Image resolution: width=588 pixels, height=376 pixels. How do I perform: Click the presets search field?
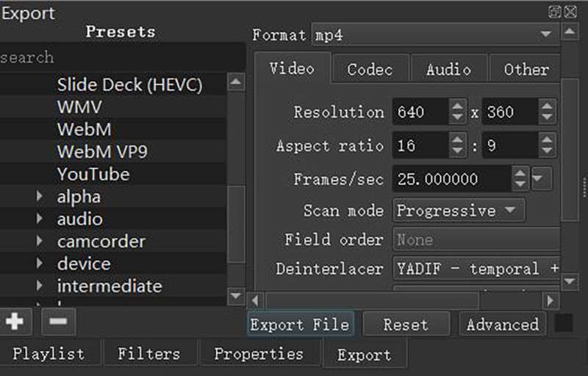[x=118, y=57]
